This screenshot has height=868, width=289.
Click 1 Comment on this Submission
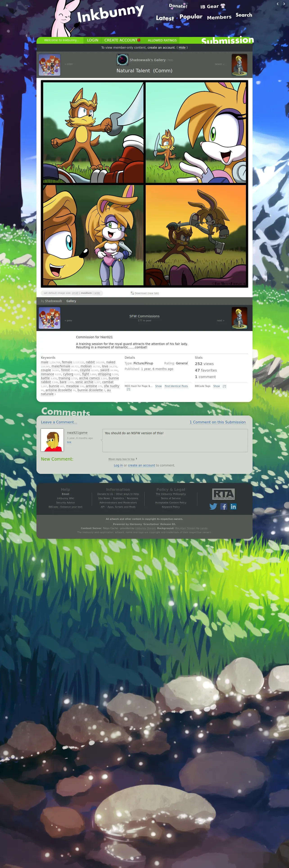coord(217,422)
